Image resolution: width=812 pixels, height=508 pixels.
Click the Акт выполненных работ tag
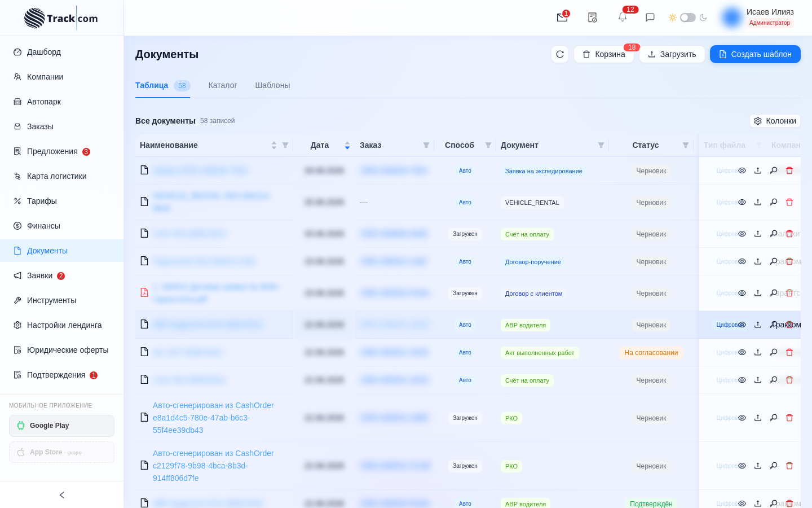pos(540,353)
